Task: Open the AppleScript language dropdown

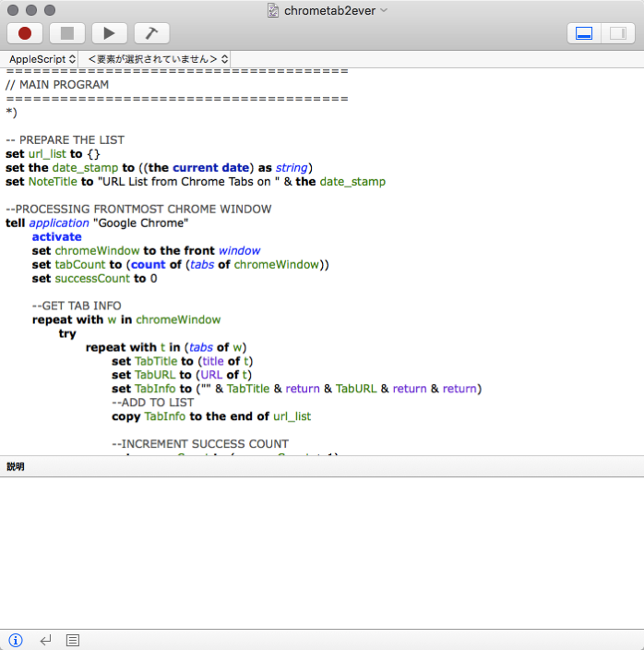Action: (x=42, y=59)
